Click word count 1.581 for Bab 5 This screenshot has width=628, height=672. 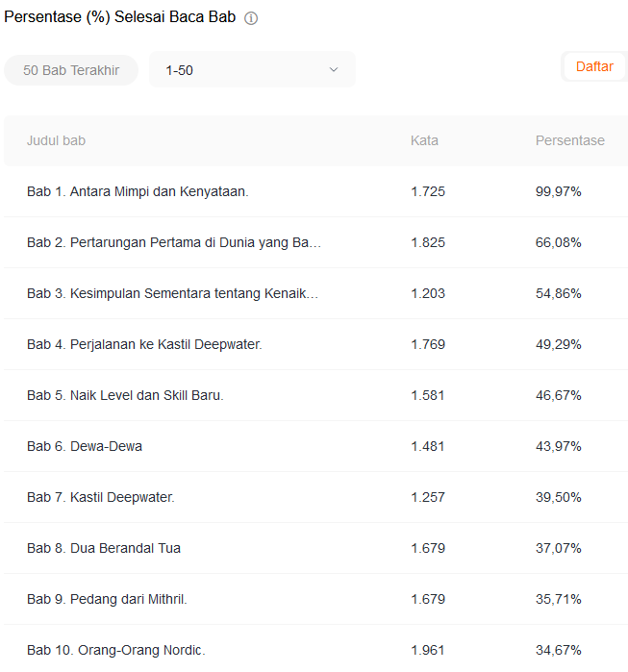coord(427,395)
